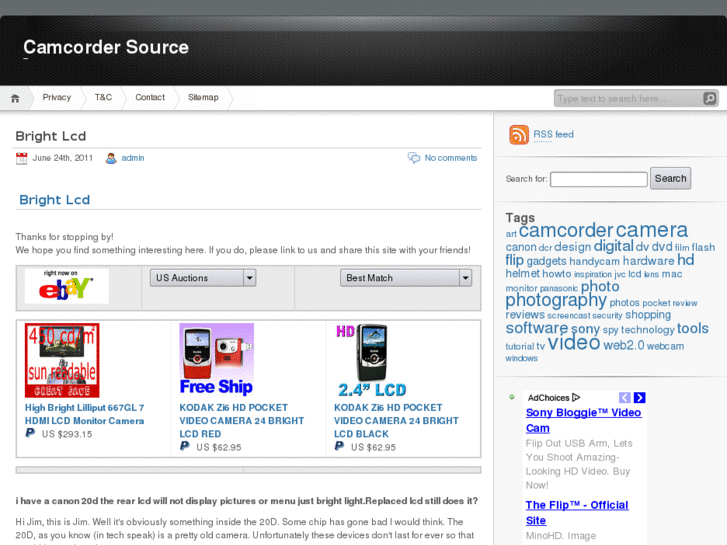Open Sony Bloggie Video Cam ad link
The height and width of the screenshot is (545, 727).
click(x=584, y=420)
